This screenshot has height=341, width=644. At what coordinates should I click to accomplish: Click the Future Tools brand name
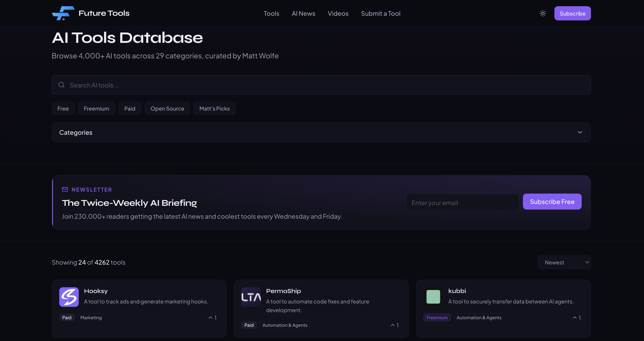click(104, 13)
